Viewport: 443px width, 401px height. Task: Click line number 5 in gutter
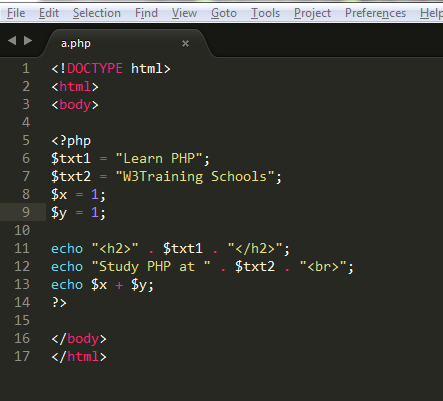tap(26, 141)
